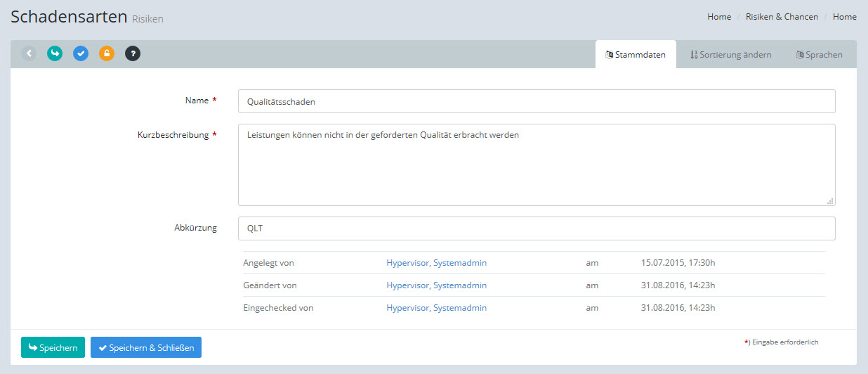Switch to the Stammdaten tab
The width and height of the screenshot is (868, 374).
636,55
